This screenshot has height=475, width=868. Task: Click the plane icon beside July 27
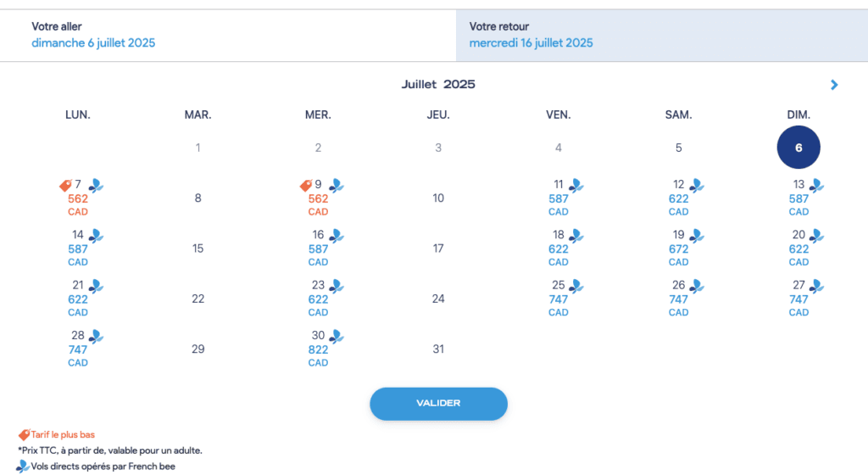pos(817,286)
